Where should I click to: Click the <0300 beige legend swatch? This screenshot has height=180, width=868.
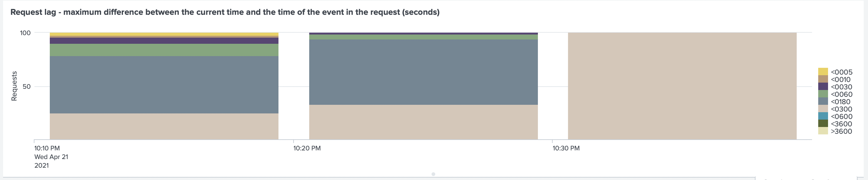click(823, 109)
